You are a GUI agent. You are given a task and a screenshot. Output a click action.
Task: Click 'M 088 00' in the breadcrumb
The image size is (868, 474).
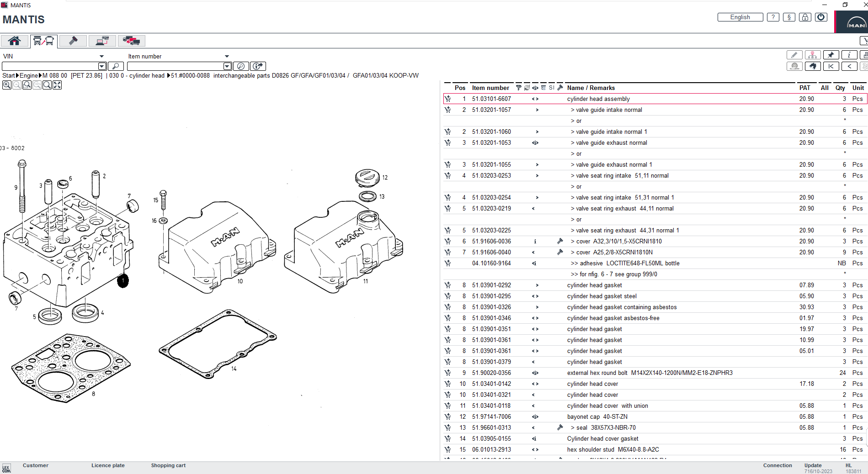click(55, 75)
